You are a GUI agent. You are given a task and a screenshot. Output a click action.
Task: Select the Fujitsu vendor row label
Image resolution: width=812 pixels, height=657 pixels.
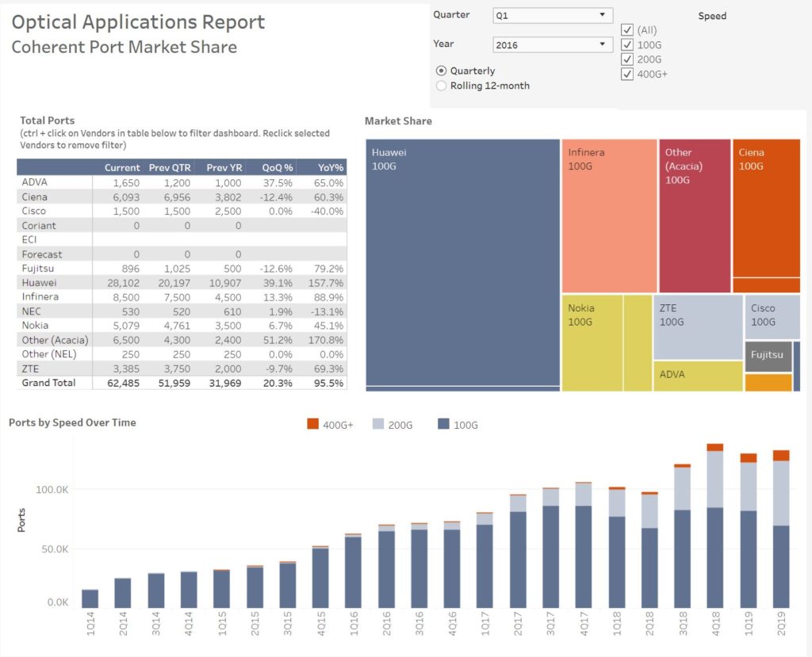point(38,268)
